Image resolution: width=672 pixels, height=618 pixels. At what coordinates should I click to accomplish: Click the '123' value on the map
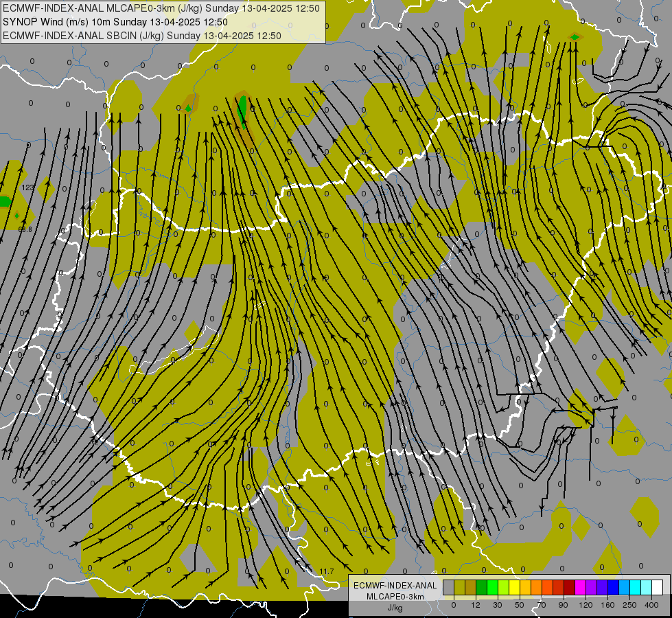tap(28, 187)
